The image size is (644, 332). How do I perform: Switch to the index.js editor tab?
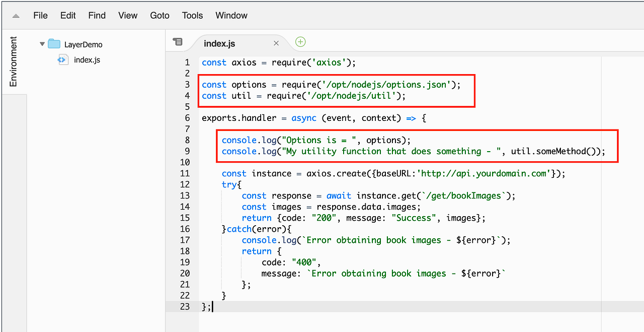219,43
